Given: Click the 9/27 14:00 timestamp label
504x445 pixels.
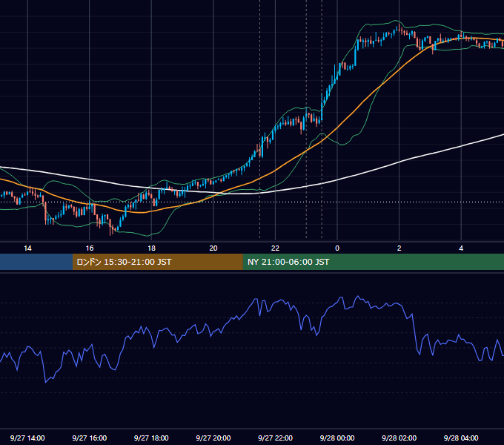Looking at the screenshot, I should 27,438.
